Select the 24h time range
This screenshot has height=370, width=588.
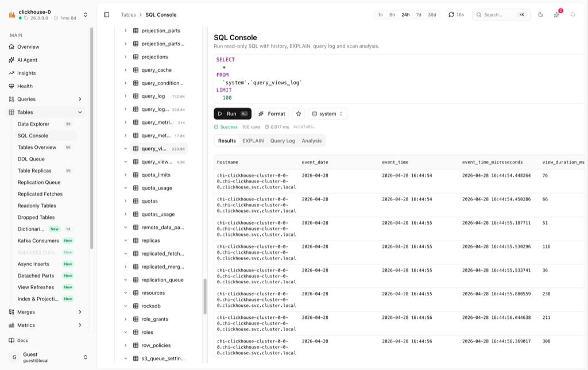(406, 14)
